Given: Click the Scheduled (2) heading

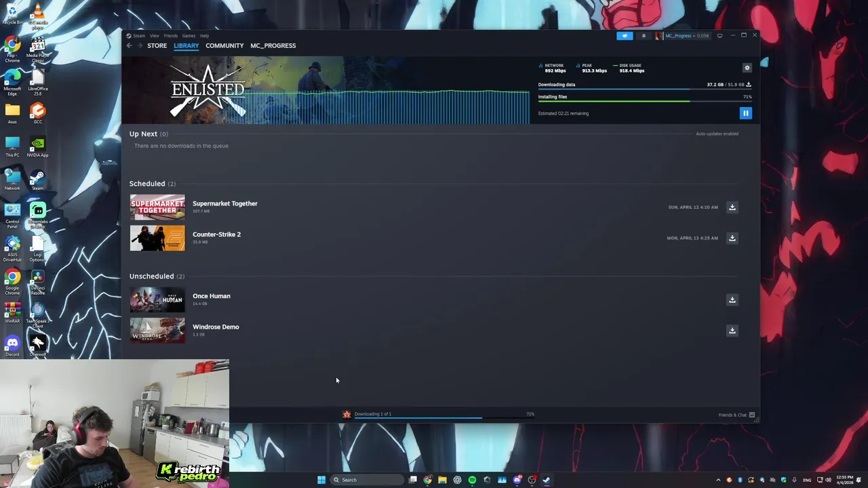Looking at the screenshot, I should click(153, 184).
